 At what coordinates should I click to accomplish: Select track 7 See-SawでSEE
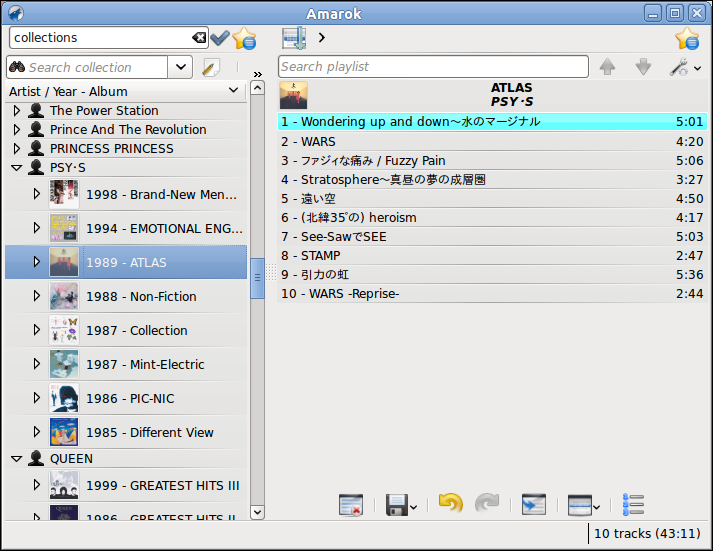tap(492, 236)
